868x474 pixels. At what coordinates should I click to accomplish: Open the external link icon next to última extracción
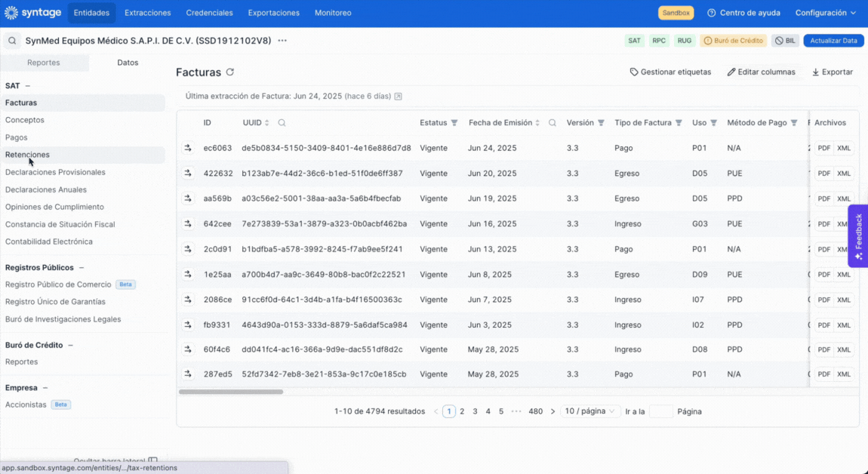point(398,97)
